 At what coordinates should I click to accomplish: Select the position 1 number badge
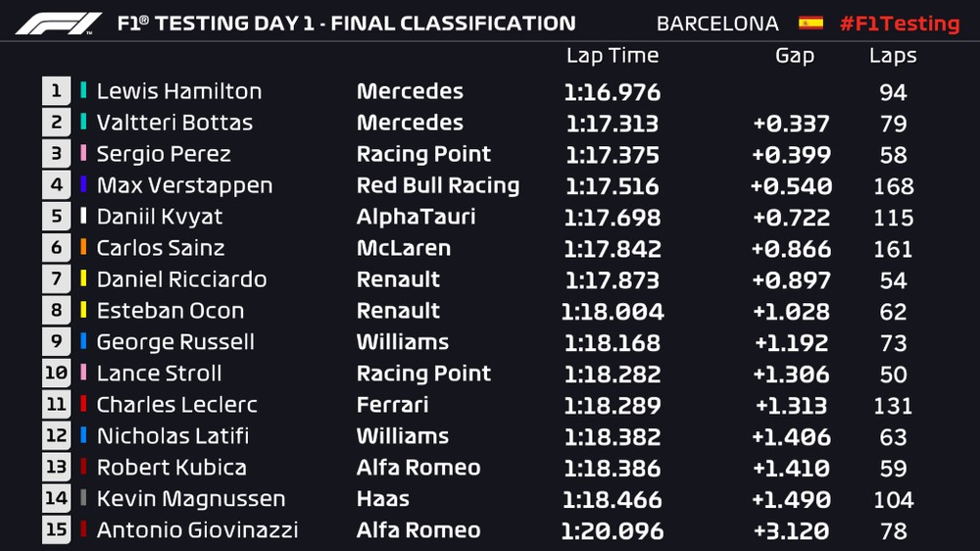[x=56, y=91]
